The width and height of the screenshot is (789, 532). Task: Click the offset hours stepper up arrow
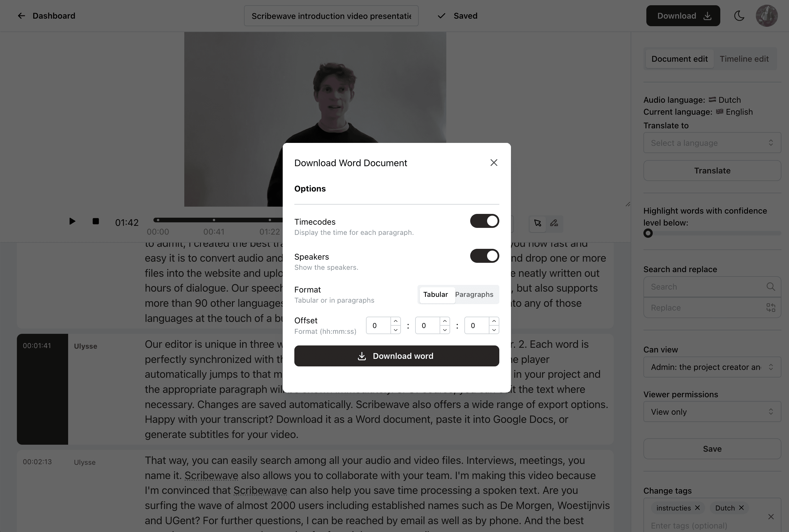point(395,321)
